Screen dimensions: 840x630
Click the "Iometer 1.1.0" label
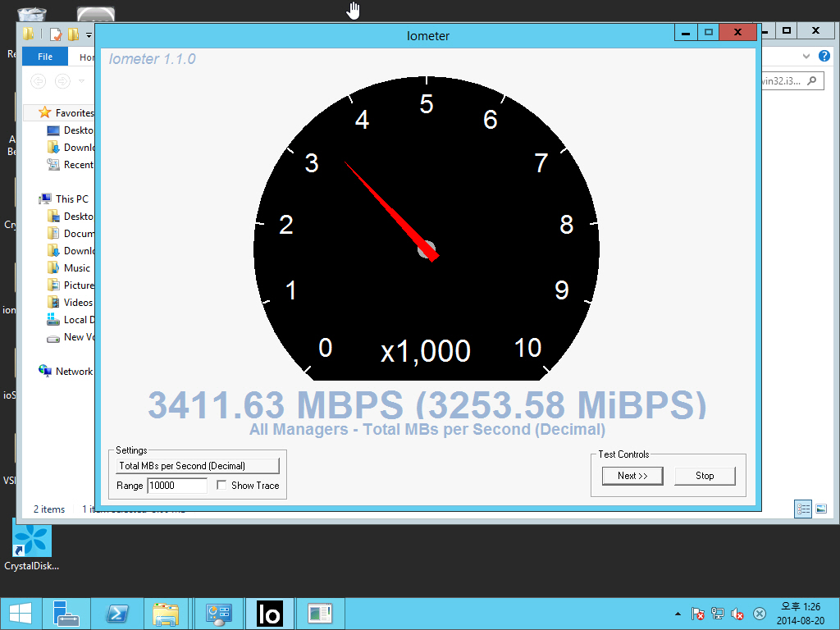tap(152, 59)
